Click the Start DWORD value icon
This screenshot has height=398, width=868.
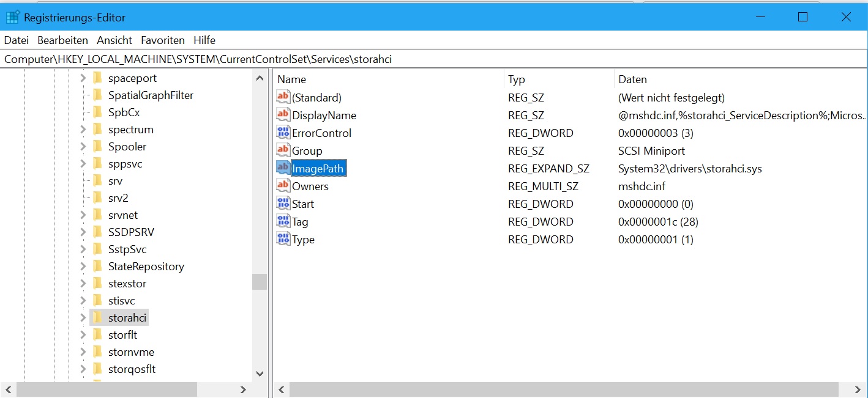tap(283, 204)
